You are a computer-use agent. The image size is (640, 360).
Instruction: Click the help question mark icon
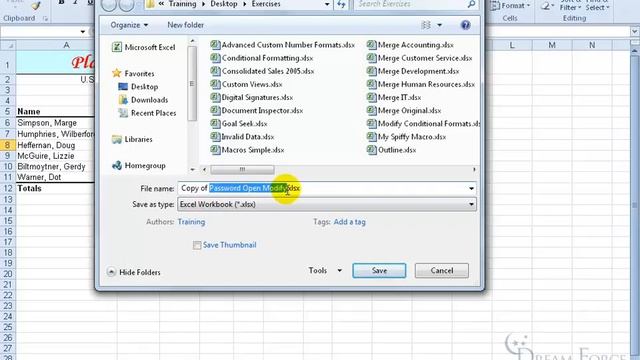coord(465,25)
